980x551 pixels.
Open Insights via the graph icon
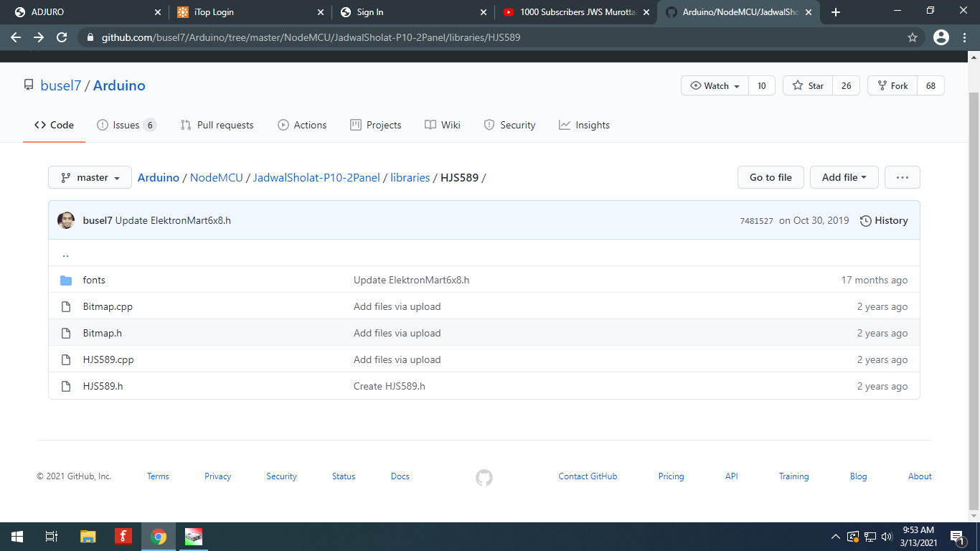[564, 125]
